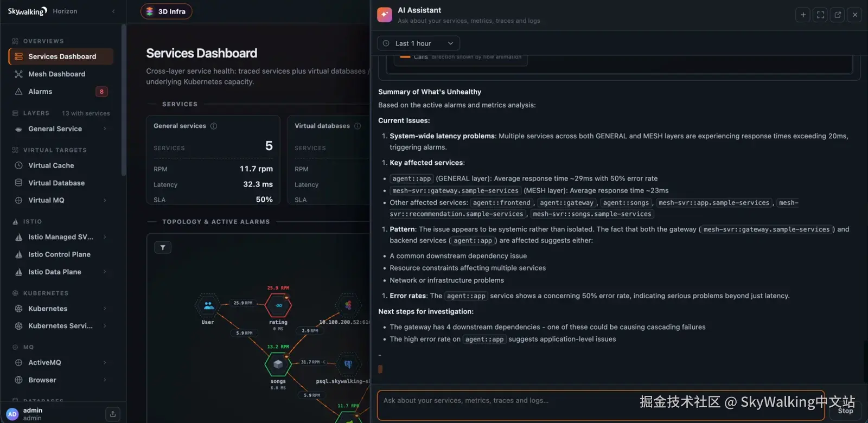The width and height of the screenshot is (868, 423).
Task: Open Istio Control Plane page
Action: pyautogui.click(x=61, y=254)
